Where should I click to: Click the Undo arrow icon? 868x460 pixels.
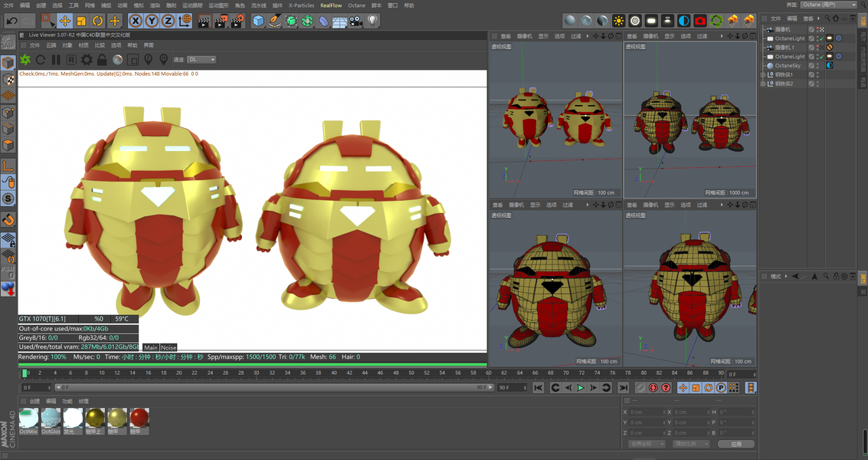point(11,21)
